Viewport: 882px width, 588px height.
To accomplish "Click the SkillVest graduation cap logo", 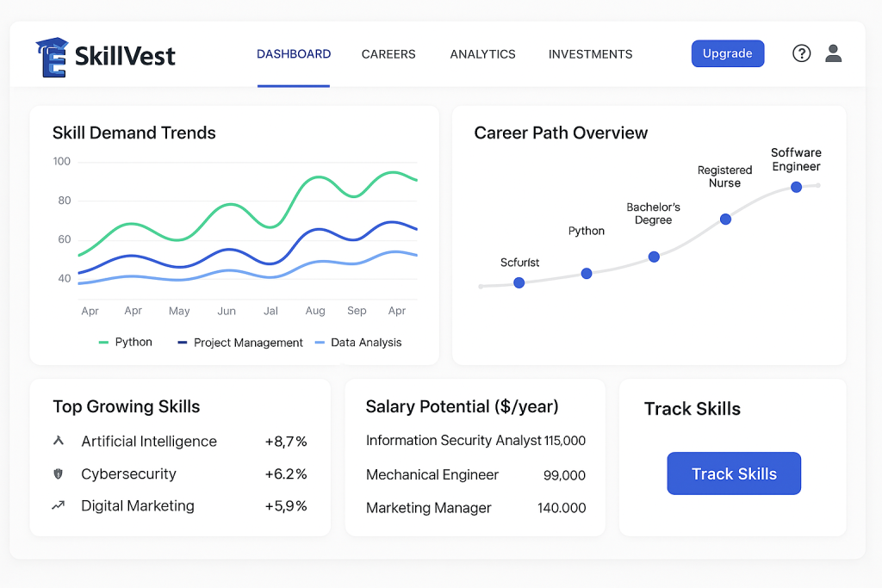I will 51,57.
